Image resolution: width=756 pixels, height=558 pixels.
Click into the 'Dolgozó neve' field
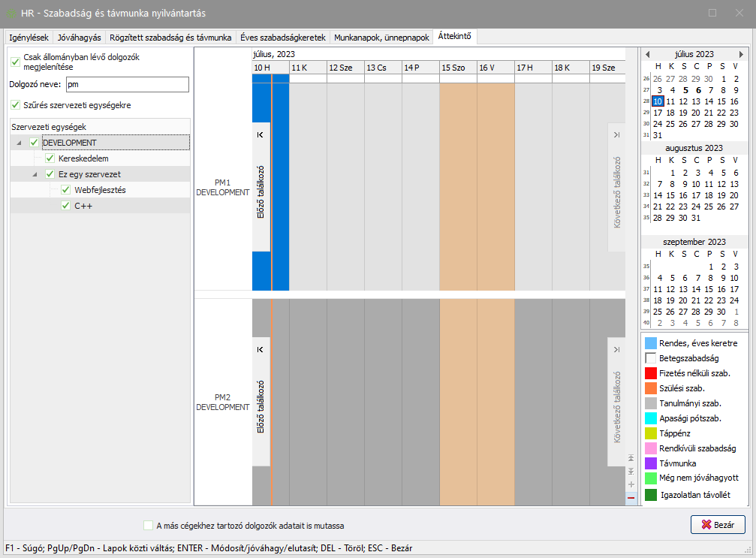point(126,85)
